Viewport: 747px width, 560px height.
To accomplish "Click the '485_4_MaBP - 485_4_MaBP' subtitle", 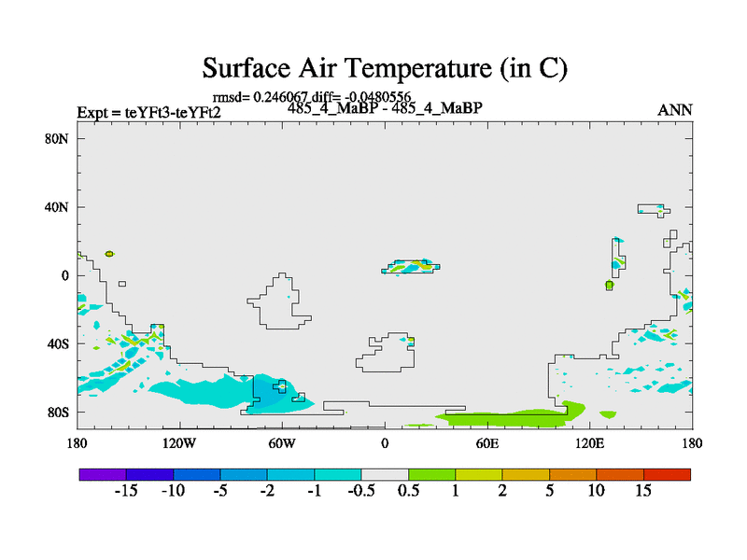I will 385,108.
